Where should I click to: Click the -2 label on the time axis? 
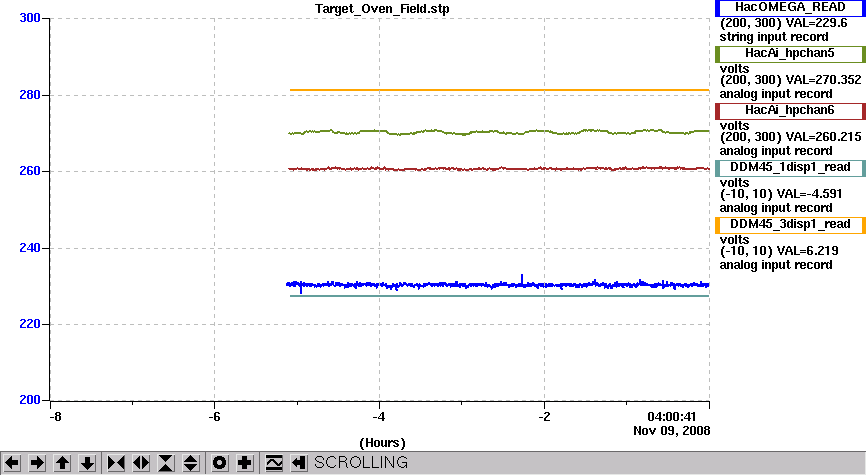point(545,417)
